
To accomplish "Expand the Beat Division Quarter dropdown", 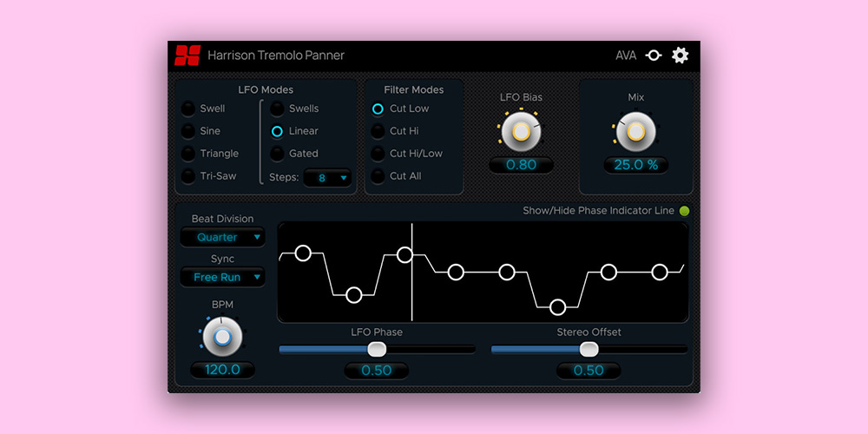I will 223,237.
